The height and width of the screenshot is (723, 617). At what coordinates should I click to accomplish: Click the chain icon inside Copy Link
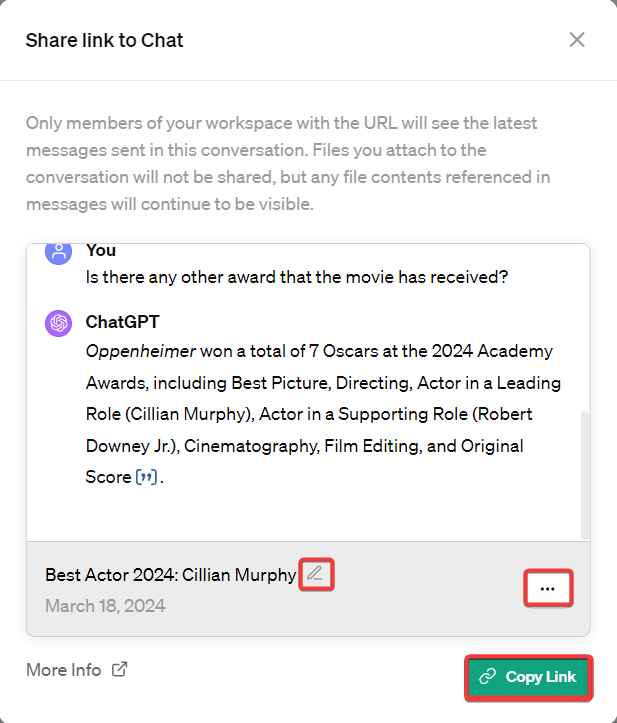pyautogui.click(x=488, y=677)
